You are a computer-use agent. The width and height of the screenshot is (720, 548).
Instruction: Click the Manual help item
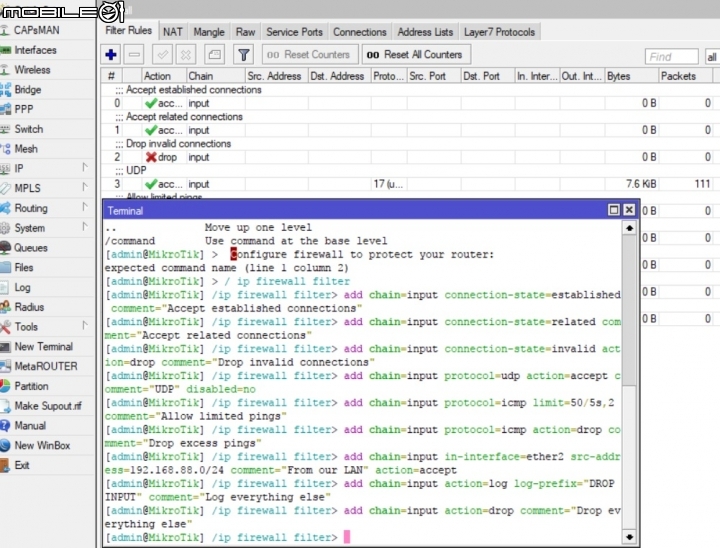pyautogui.click(x=29, y=426)
